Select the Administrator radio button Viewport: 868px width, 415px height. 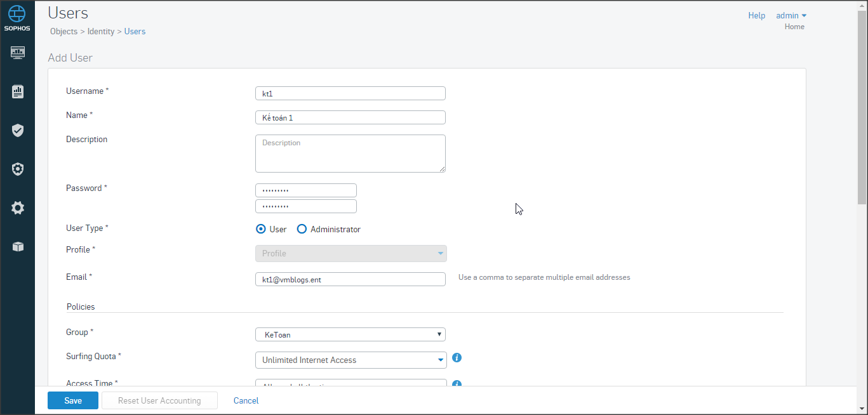click(302, 229)
